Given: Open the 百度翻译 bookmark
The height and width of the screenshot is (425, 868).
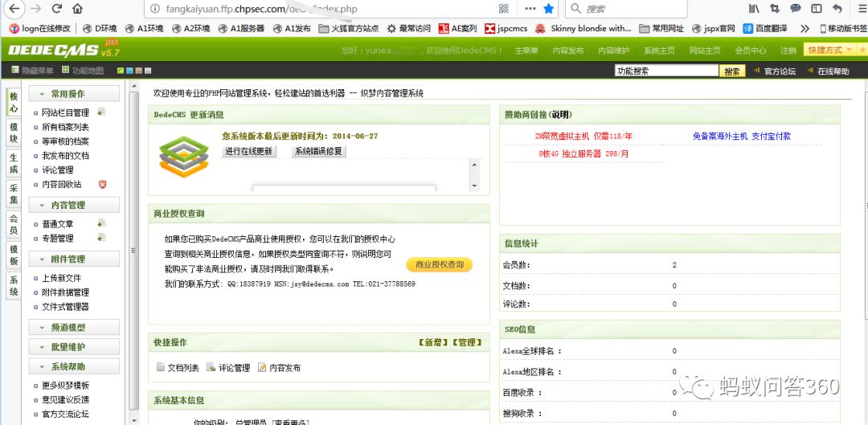Looking at the screenshot, I should pos(765,28).
